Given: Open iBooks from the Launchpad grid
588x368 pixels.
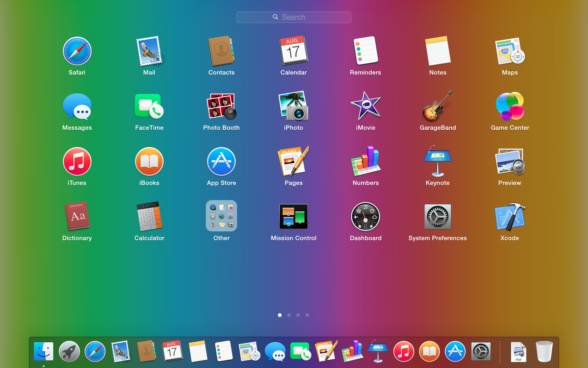Looking at the screenshot, I should 149,161.
